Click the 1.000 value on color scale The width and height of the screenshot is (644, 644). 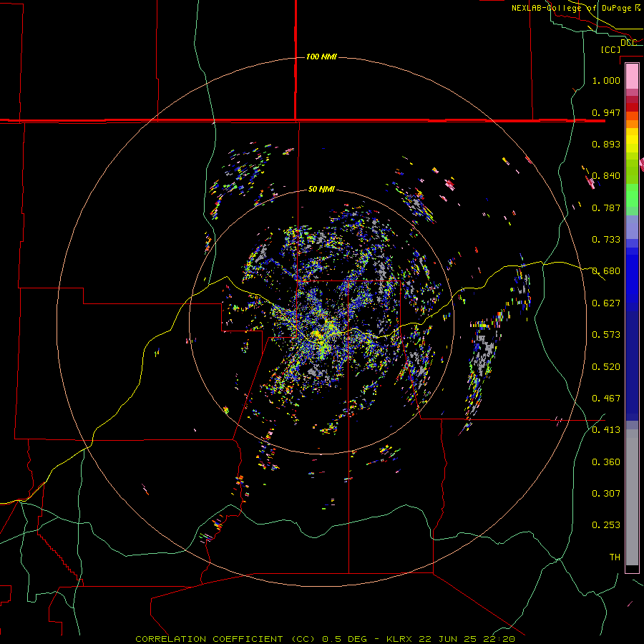[606, 80]
